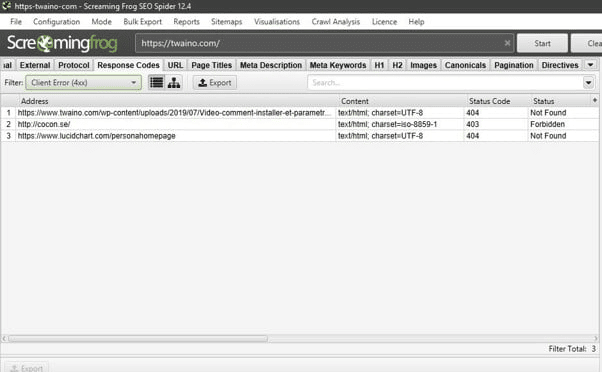This screenshot has width=602, height=372.
Task: Click the horizontal scrollbar thumb
Action: tap(138, 339)
